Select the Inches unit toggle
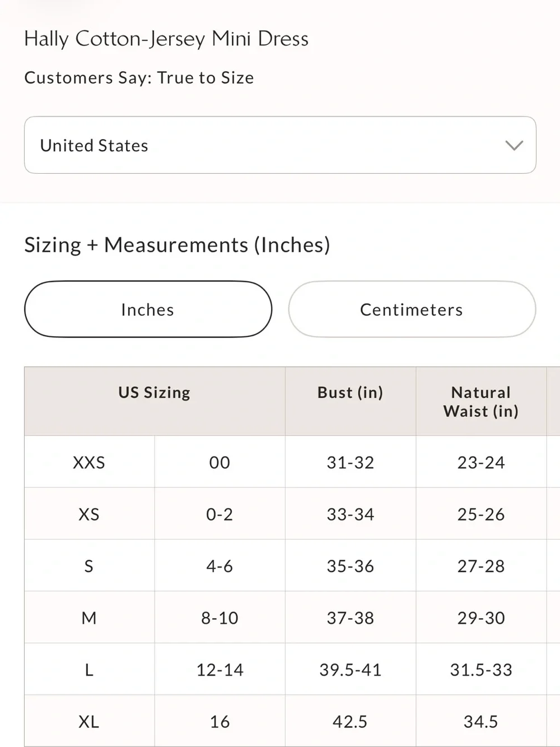The height and width of the screenshot is (747, 560). tap(148, 309)
